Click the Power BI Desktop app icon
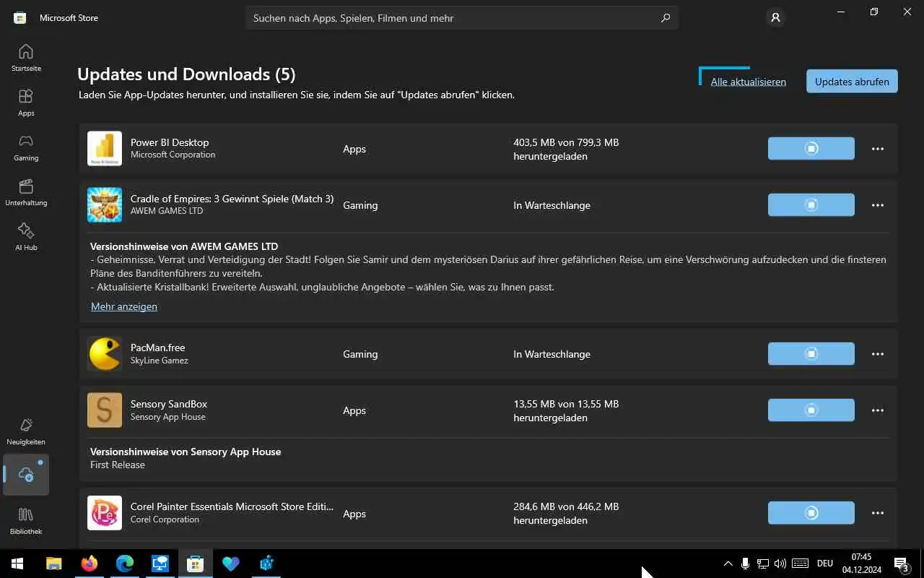 tap(105, 149)
